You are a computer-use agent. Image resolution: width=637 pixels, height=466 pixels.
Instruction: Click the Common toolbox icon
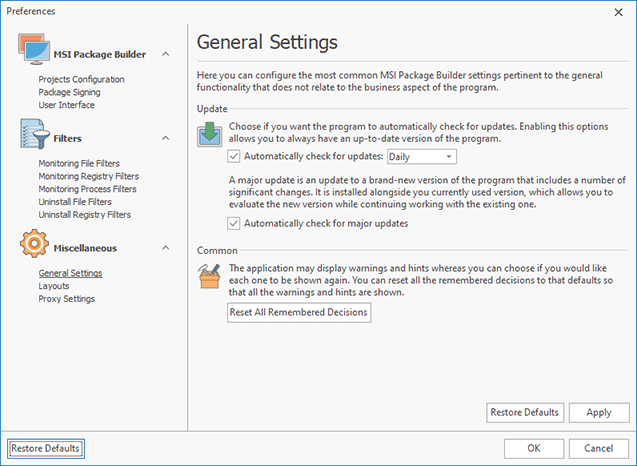click(209, 276)
